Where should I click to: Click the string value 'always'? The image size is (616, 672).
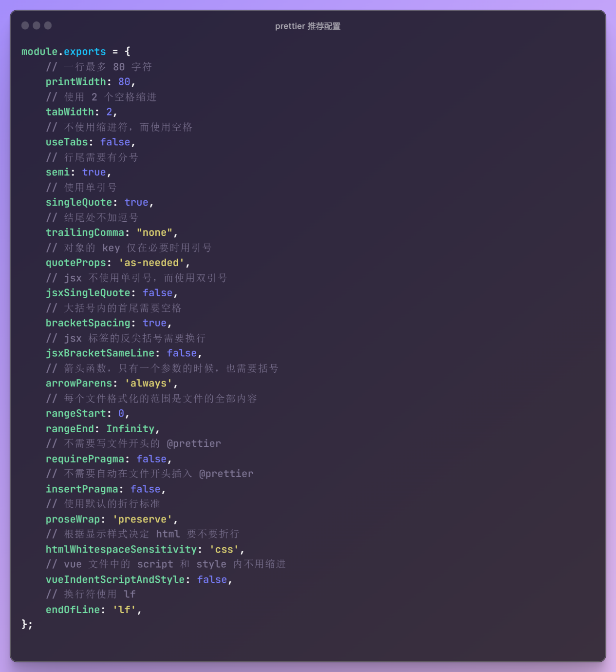tap(149, 384)
